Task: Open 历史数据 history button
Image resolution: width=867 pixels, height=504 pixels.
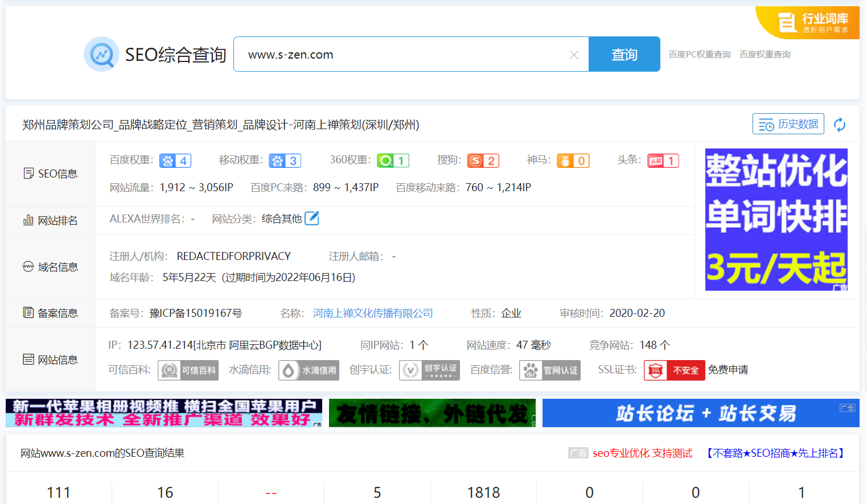Action: (788, 124)
